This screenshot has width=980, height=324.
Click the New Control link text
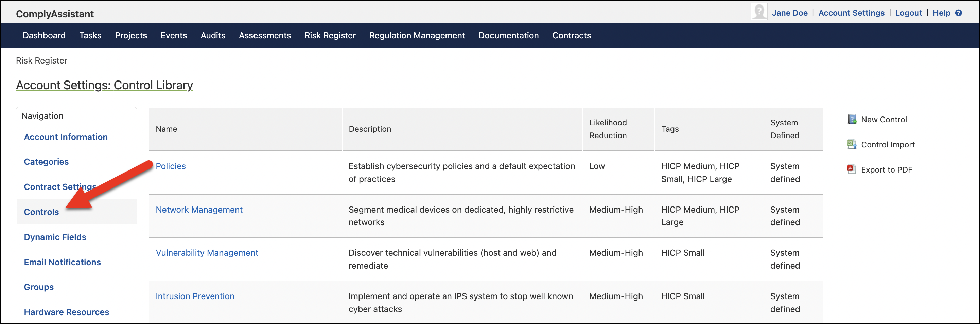(884, 120)
